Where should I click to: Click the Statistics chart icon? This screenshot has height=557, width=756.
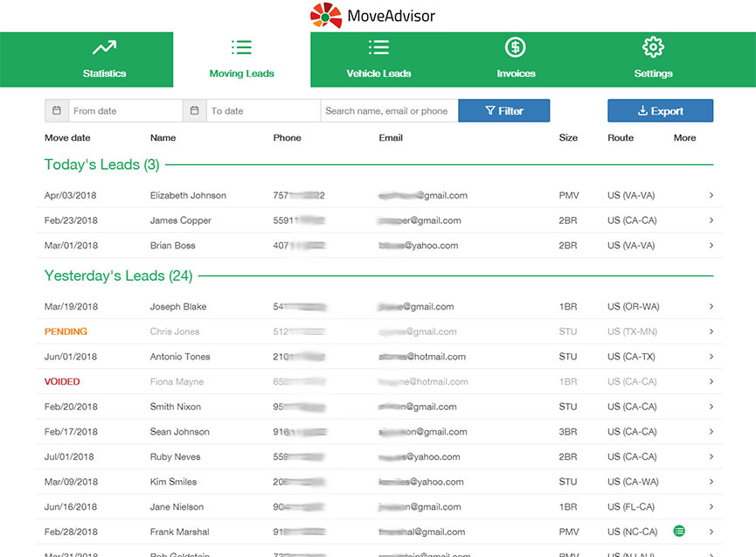click(104, 48)
